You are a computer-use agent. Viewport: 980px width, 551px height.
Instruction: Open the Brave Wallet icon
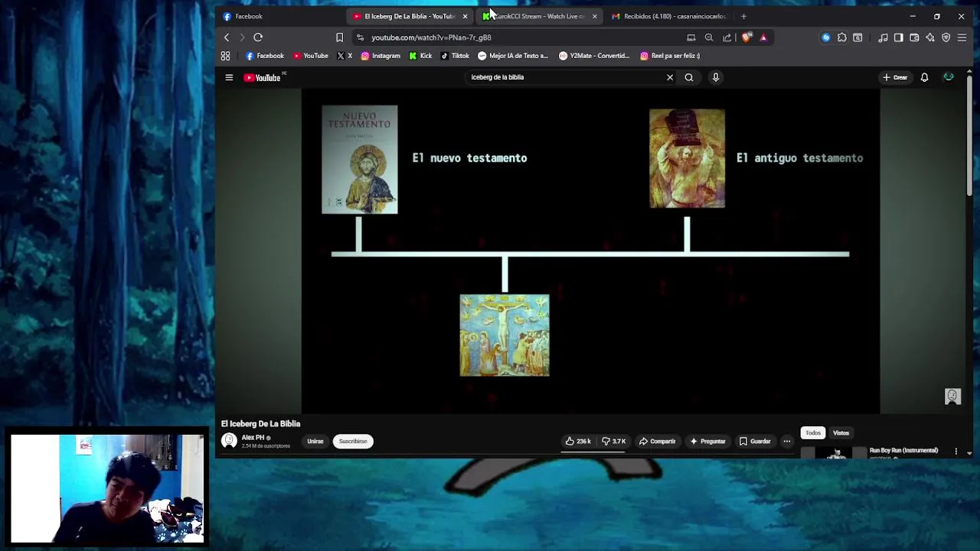click(914, 37)
